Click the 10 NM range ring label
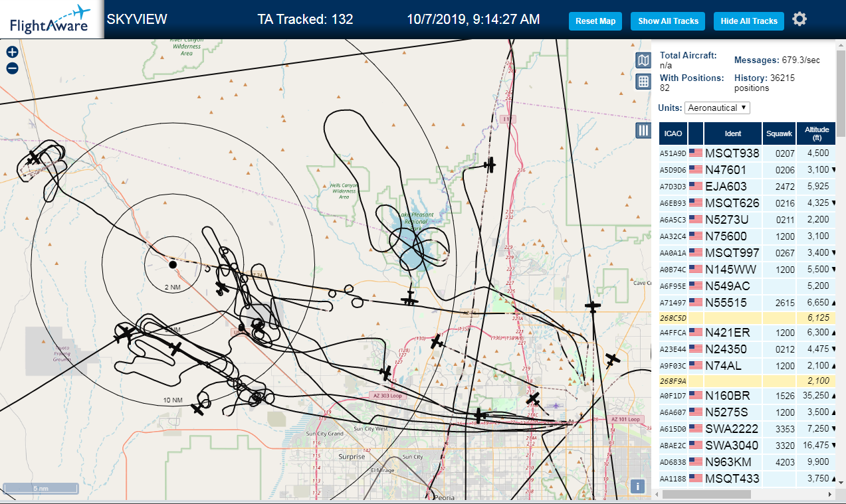This screenshot has height=504, width=846. [x=172, y=400]
